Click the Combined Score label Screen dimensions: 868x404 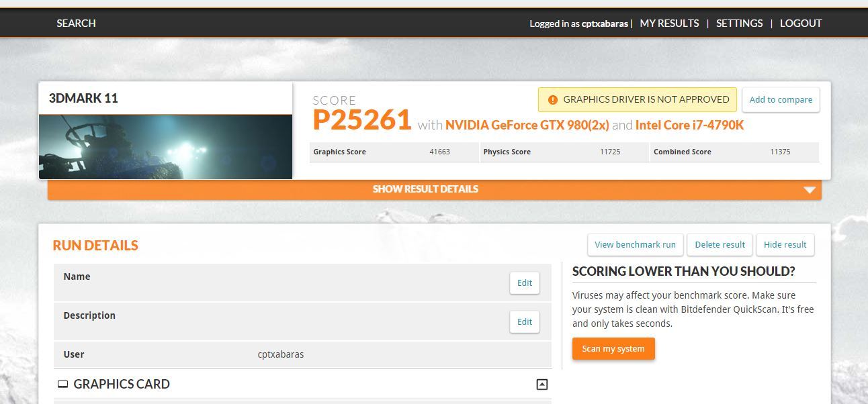683,152
